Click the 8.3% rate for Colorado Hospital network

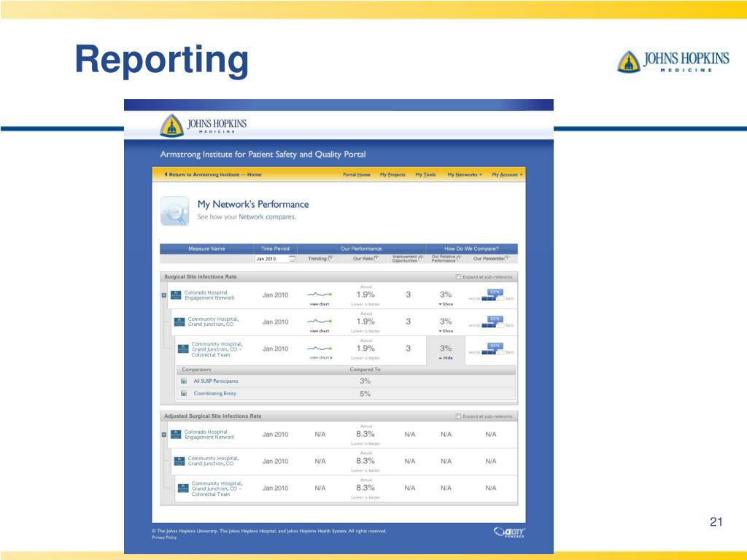click(x=365, y=434)
